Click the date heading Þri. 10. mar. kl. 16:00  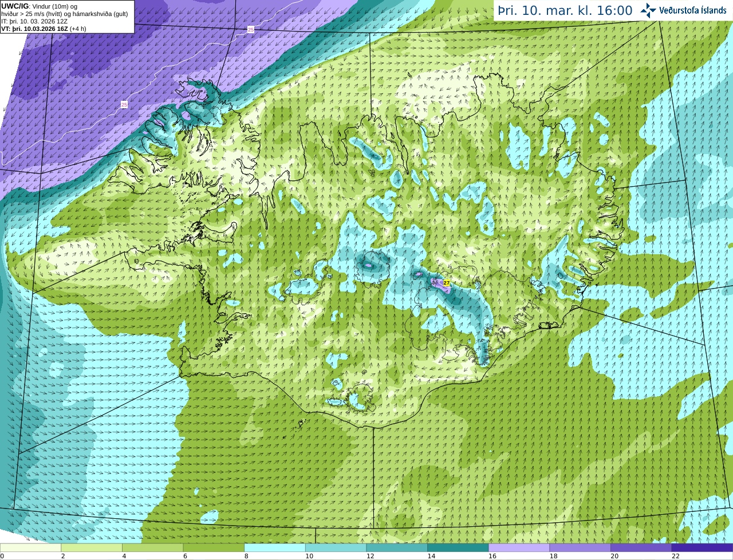tap(565, 11)
